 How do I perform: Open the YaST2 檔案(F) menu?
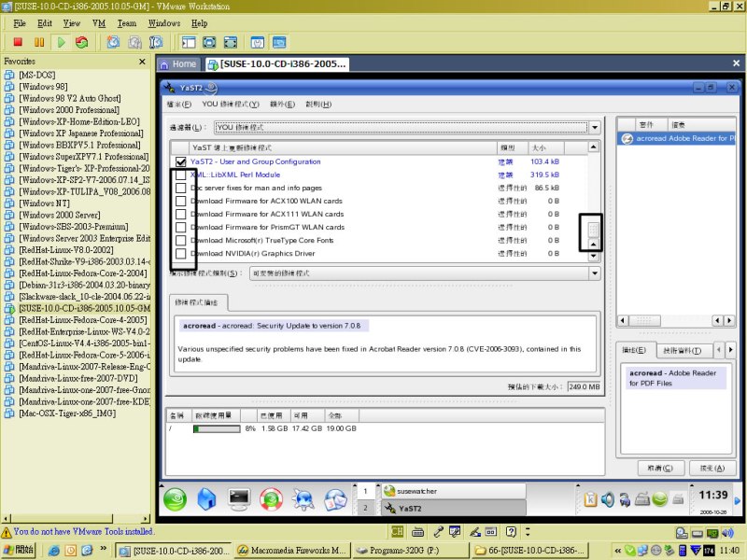pos(179,105)
